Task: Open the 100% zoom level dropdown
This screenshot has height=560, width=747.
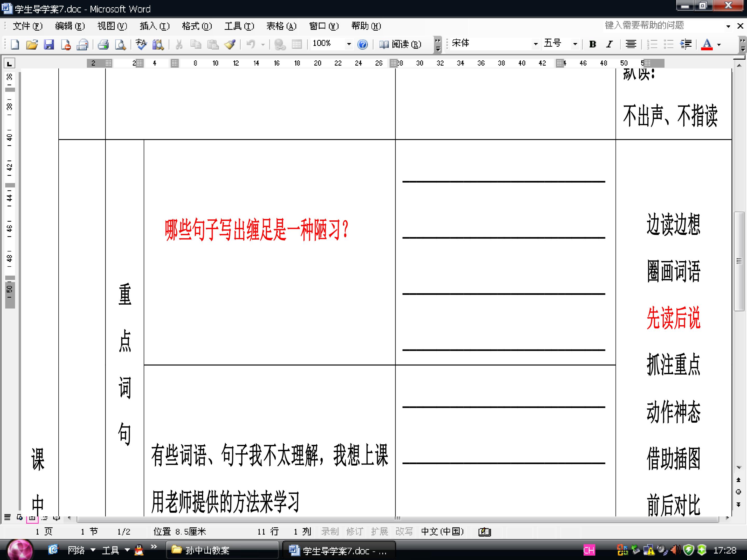Action: pyautogui.click(x=349, y=44)
